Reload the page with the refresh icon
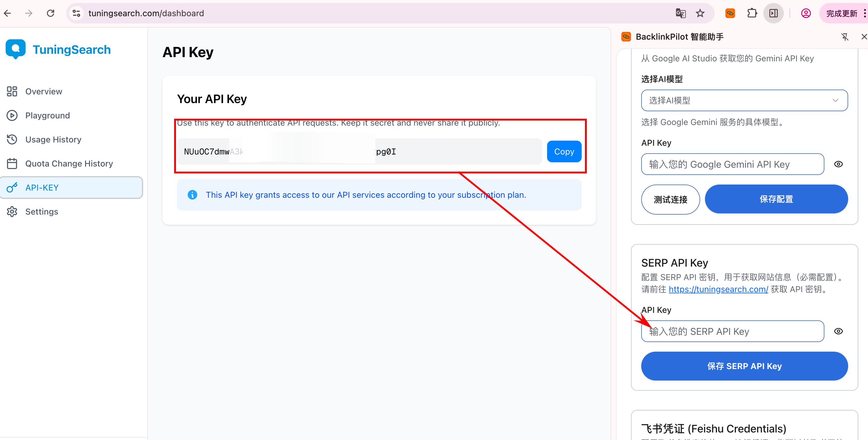This screenshot has width=868, height=440. tap(51, 13)
